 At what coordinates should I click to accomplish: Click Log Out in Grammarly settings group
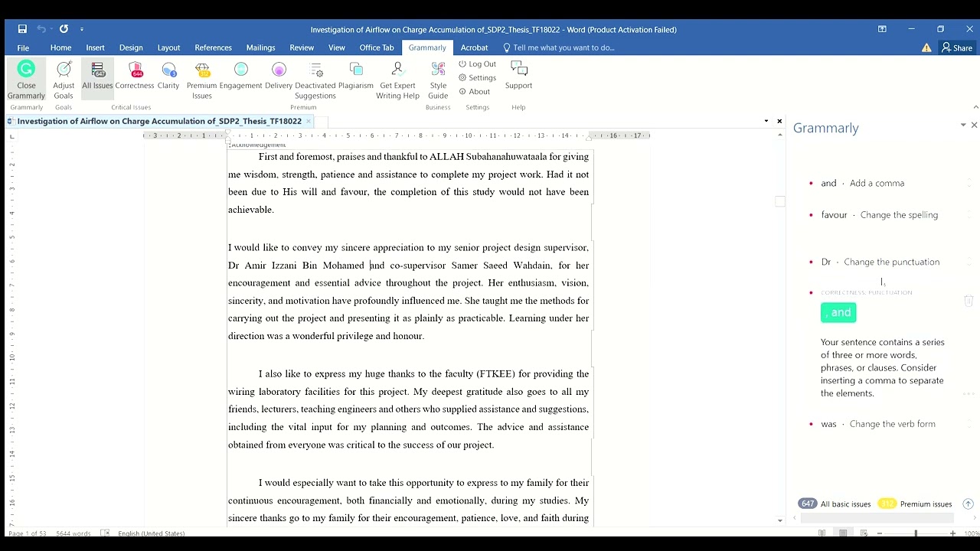tap(477, 64)
